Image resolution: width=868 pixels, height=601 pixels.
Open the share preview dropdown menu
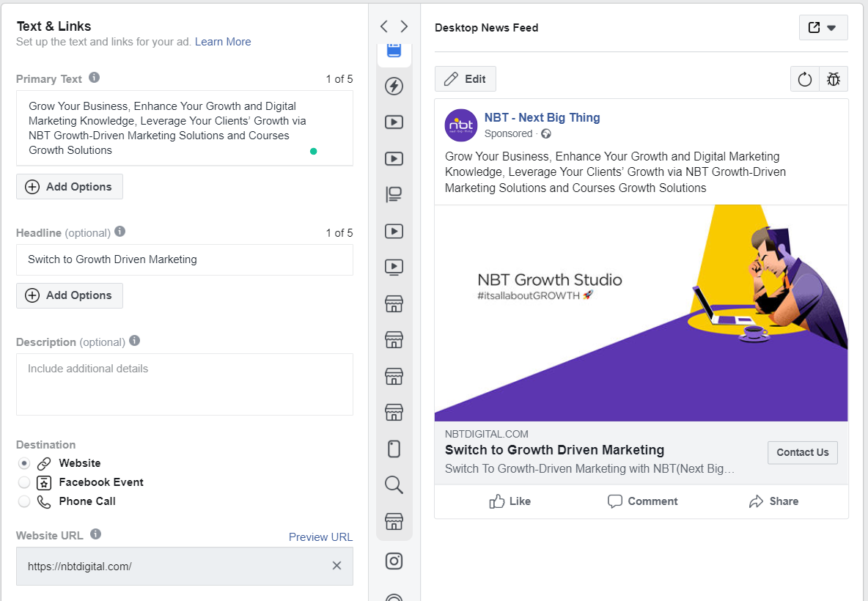pyautogui.click(x=824, y=28)
